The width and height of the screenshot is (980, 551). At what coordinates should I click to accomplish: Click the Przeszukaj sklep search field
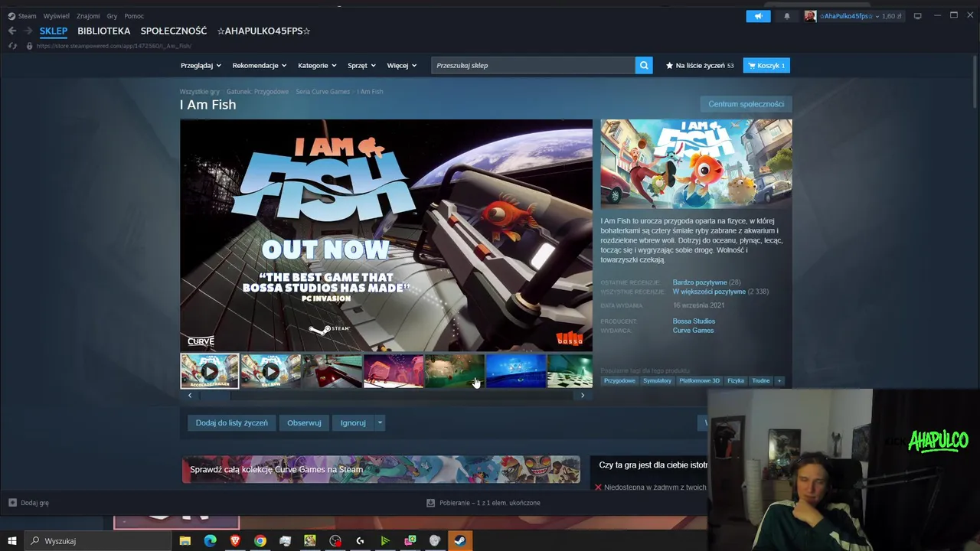click(533, 66)
